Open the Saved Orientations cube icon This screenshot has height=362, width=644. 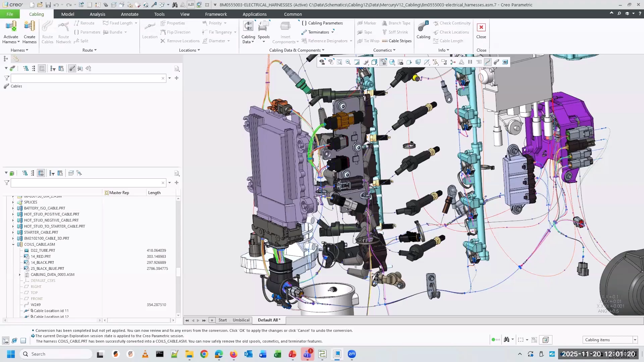[x=374, y=62]
